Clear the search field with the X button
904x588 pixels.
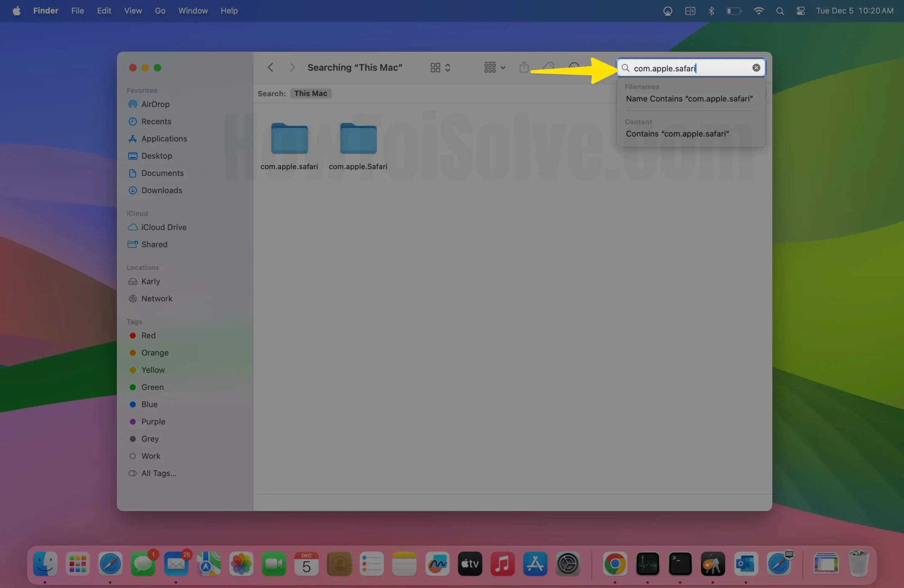pyautogui.click(x=756, y=67)
